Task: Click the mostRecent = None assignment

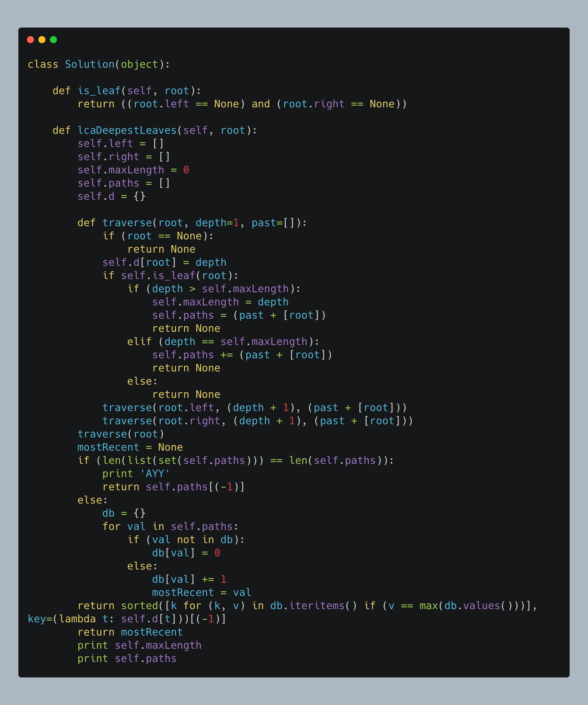Action: click(x=130, y=447)
